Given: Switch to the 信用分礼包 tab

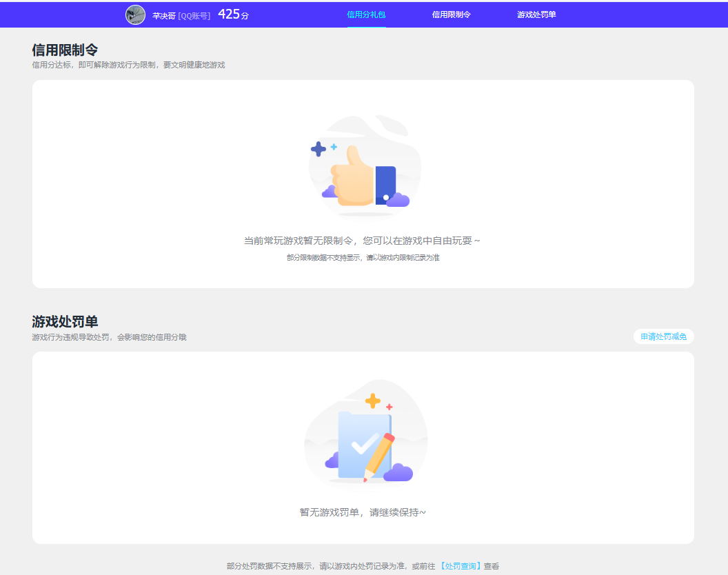Looking at the screenshot, I should pyautogui.click(x=367, y=14).
